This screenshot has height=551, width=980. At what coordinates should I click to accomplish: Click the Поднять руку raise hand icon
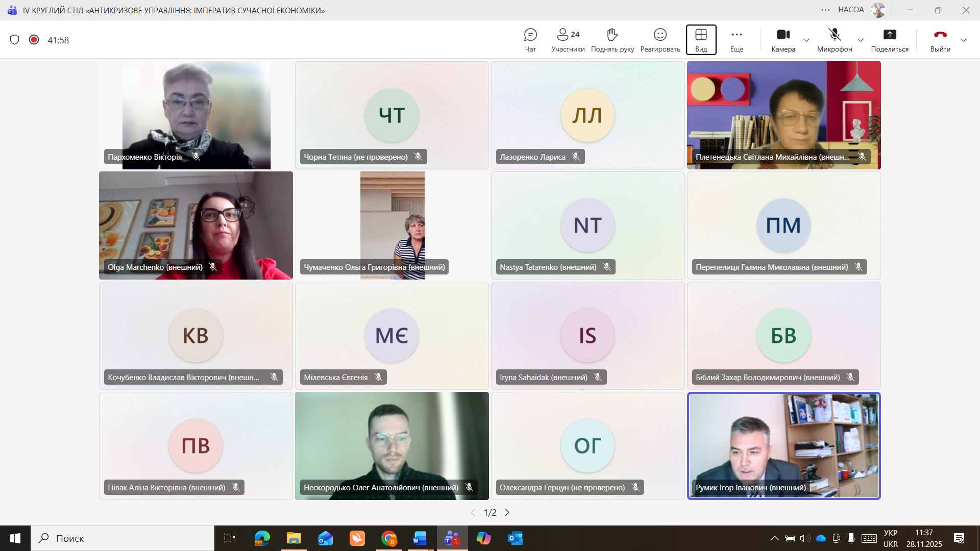(612, 35)
